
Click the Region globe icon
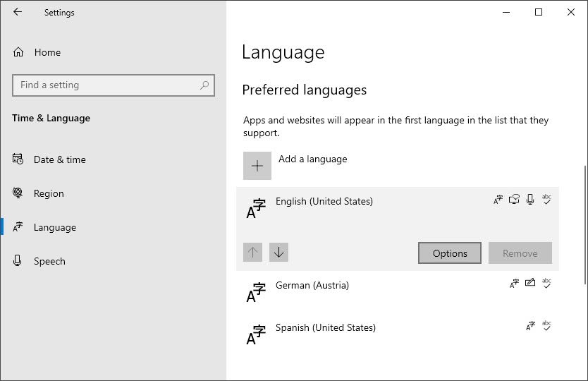point(18,193)
